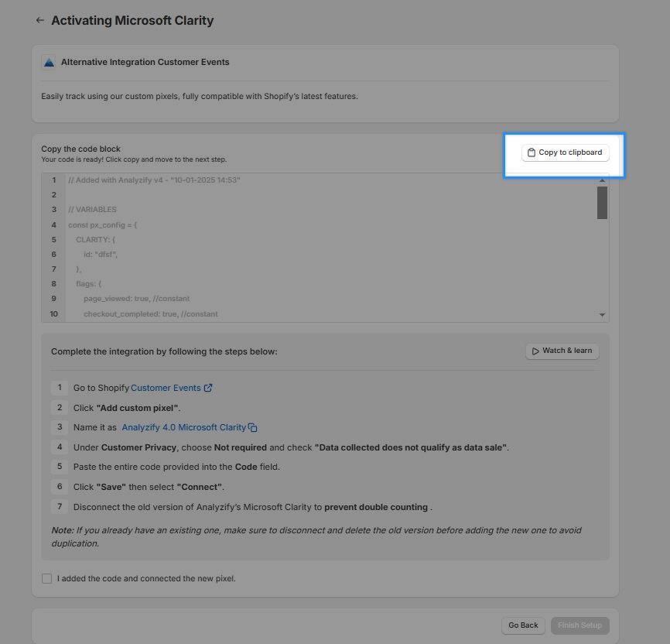Click step 6 'Save then select Connect' text

click(149, 487)
